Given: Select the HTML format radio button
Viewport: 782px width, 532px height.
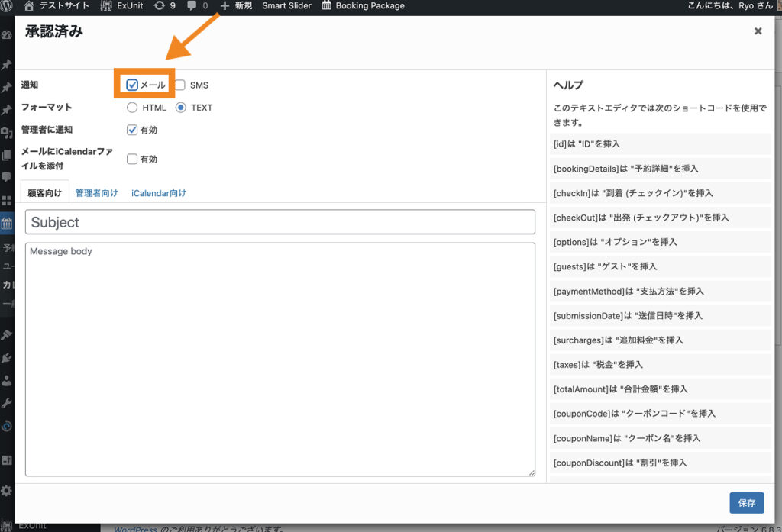Looking at the screenshot, I should click(x=132, y=108).
